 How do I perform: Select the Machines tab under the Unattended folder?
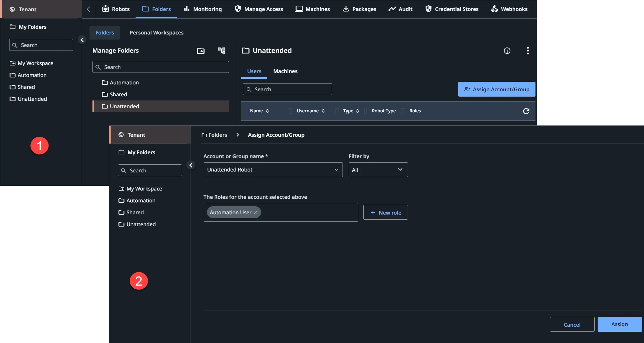point(285,71)
